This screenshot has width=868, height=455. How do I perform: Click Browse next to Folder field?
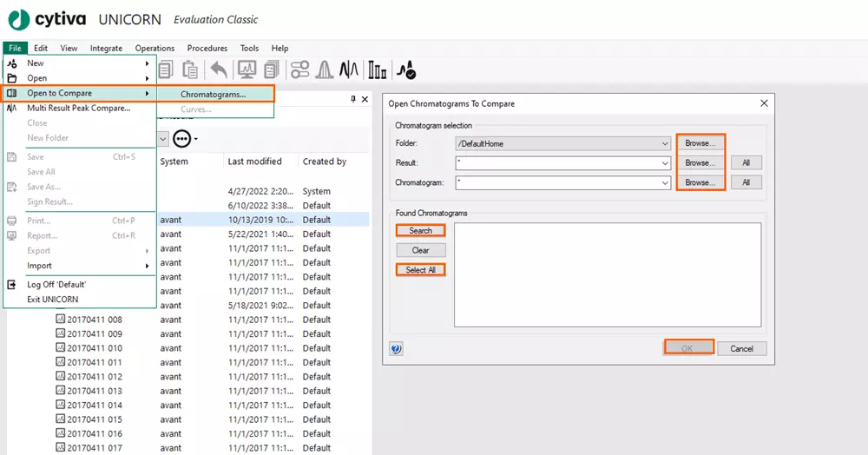pos(700,143)
